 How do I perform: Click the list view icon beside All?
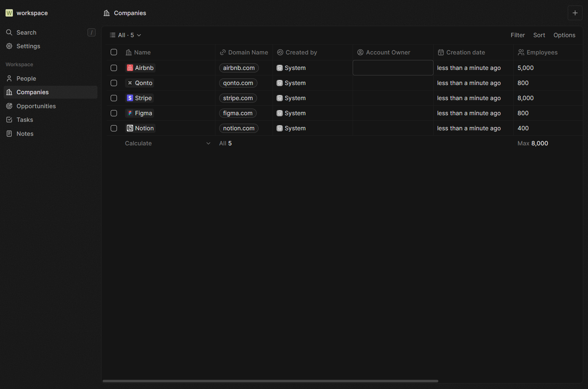(x=113, y=35)
